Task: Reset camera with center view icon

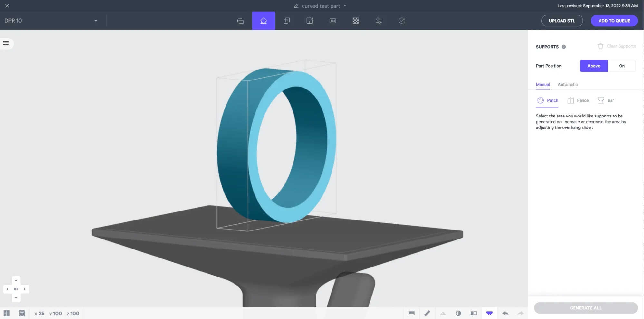Action: (x=16, y=289)
